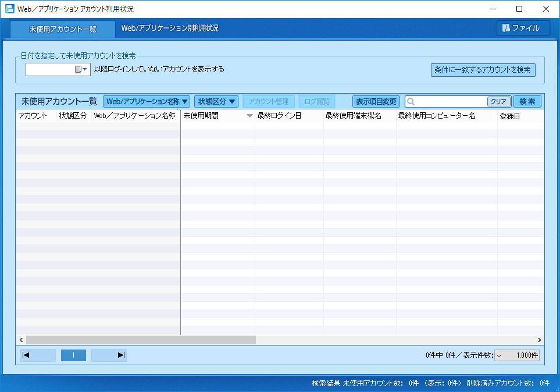Click the 検索 button
Viewport: 560px width, 392px height.
(x=527, y=101)
